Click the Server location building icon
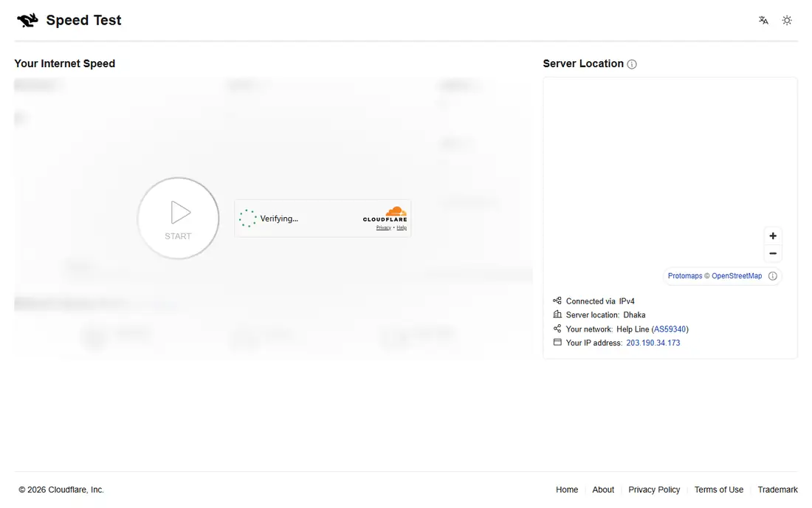Image resolution: width=812 pixels, height=508 pixels. point(557,315)
